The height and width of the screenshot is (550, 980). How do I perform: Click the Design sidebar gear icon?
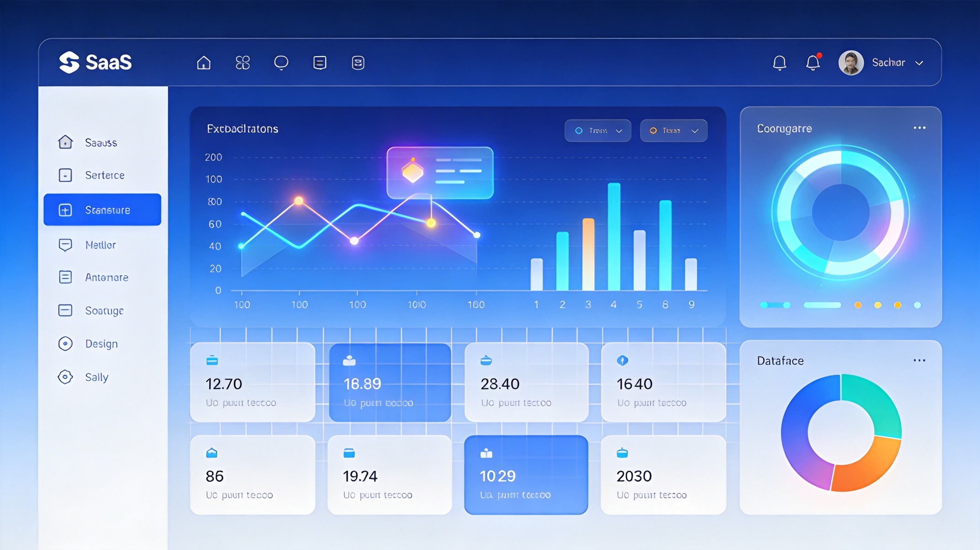click(65, 344)
